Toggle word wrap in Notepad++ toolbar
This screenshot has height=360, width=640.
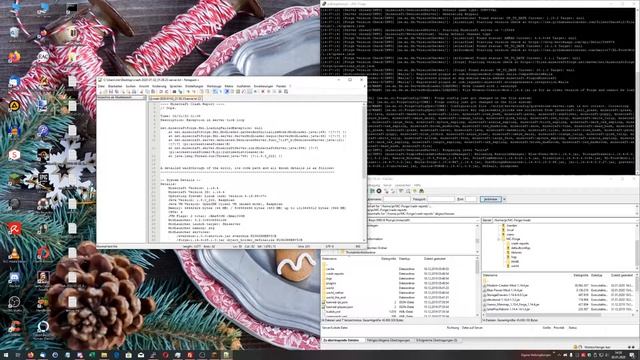pyautogui.click(x=214, y=91)
